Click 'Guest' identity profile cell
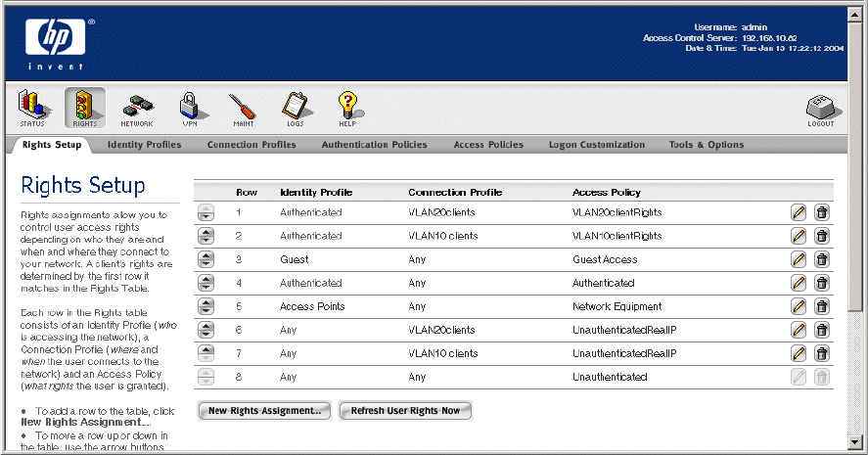Screen dimensions: 868x455 tap(295, 259)
